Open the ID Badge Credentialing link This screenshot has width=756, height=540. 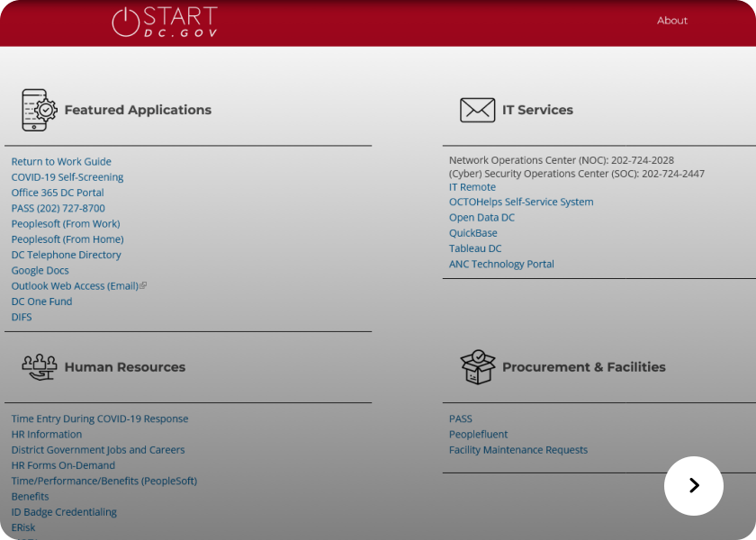tap(64, 512)
